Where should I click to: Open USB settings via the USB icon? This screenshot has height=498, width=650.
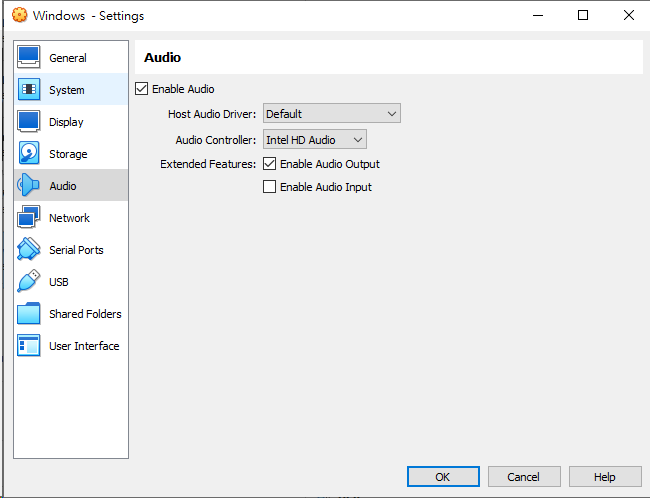[x=29, y=282]
